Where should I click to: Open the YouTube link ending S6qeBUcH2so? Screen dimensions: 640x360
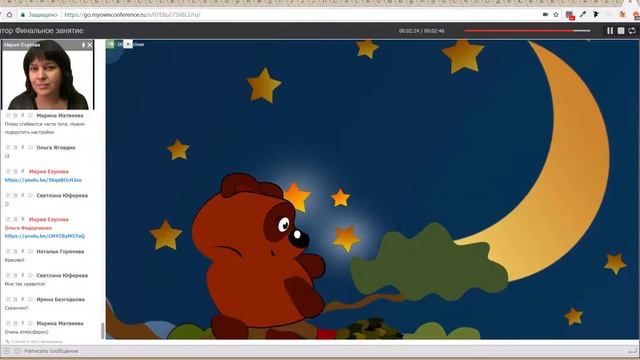tap(43, 180)
